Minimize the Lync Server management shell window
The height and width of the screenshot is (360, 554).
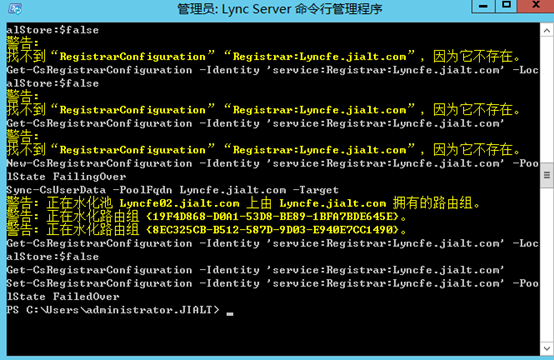483,6
